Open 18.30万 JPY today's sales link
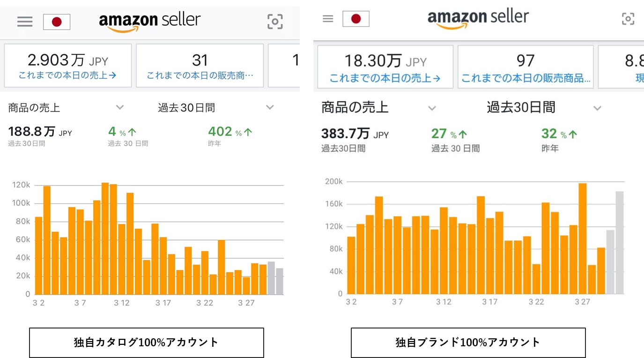 pos(385,78)
